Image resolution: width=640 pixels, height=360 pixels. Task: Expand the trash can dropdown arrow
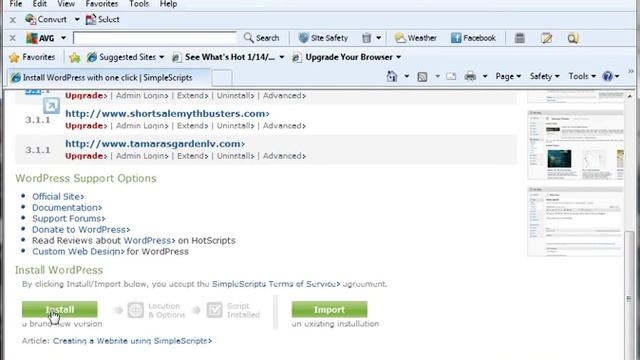coord(378,38)
